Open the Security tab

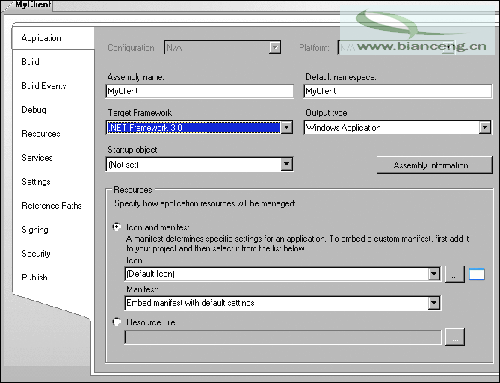point(36,254)
